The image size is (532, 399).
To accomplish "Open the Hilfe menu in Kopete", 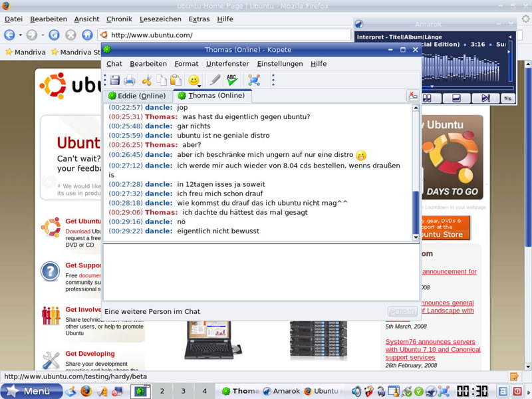I will point(319,64).
